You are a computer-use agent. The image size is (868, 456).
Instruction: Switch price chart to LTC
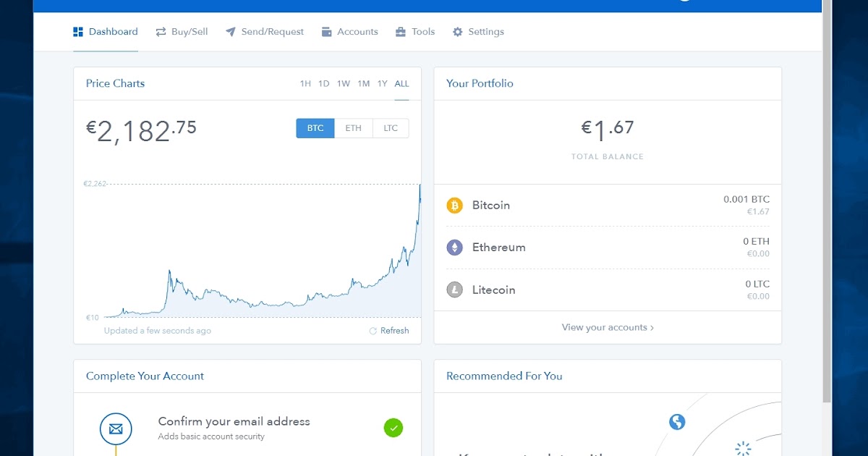tap(391, 128)
